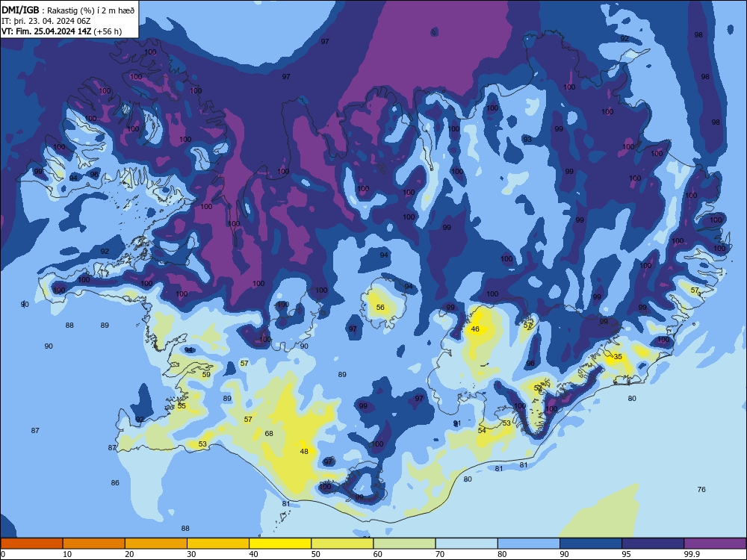
Task: Click the '68' humidity value on the map
Action: 269,434
